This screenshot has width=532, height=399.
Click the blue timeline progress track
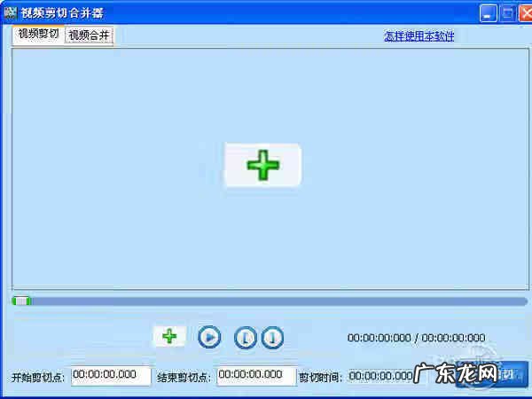coord(270,301)
